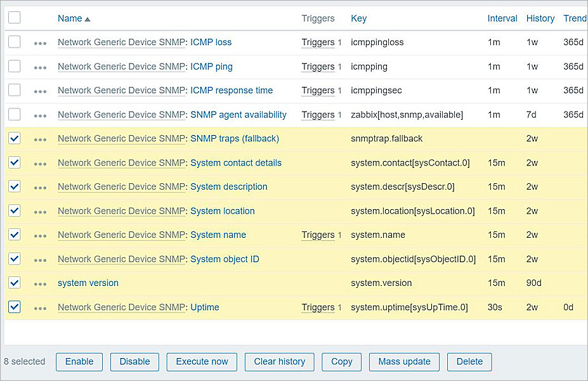Select key text zabbix[host,snmp,available]

pos(407,115)
